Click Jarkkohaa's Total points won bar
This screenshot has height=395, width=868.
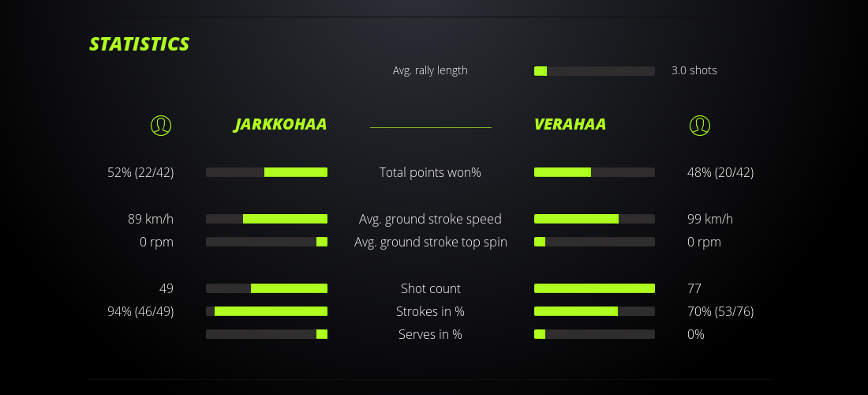coord(267,172)
